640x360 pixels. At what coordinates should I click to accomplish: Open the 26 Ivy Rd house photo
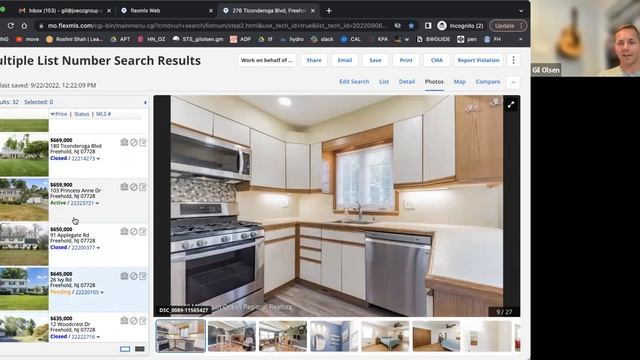click(x=24, y=288)
